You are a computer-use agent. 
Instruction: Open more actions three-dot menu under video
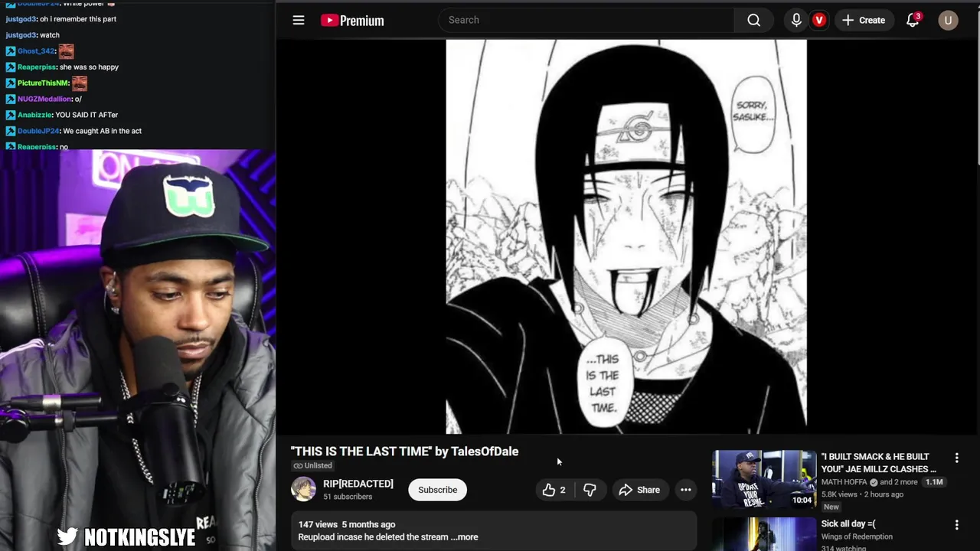686,490
